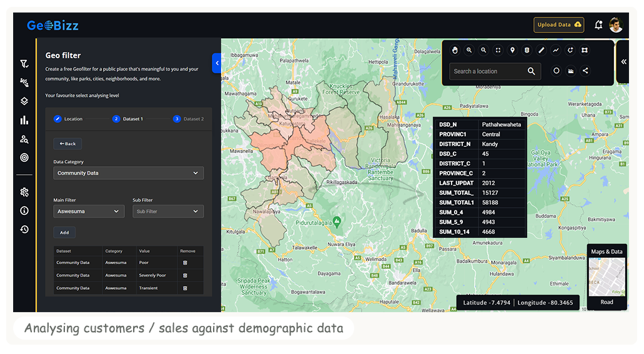Click the zoom in map tool
644x354 pixels.
point(469,50)
